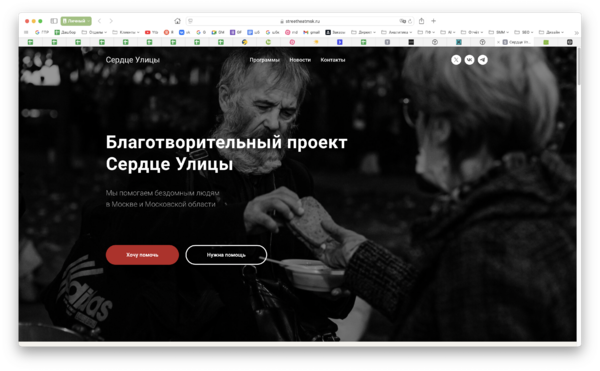The image size is (600, 371).
Task: Switch to the black square icon tab
Action: (411, 42)
